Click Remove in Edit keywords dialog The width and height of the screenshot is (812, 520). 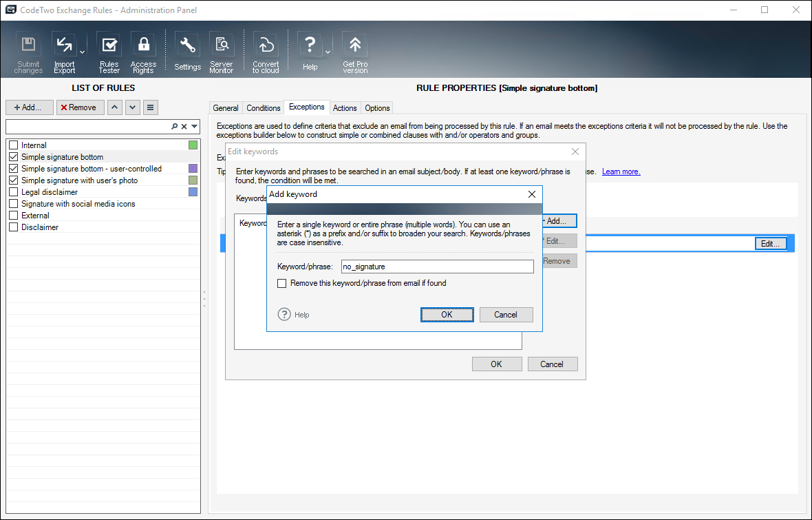[559, 261]
